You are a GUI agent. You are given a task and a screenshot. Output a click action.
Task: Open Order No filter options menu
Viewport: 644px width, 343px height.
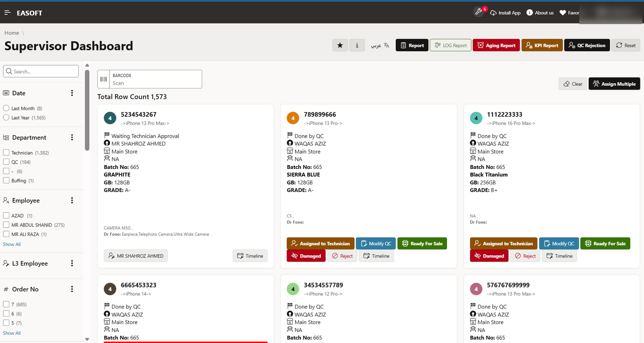pyautogui.click(x=72, y=289)
